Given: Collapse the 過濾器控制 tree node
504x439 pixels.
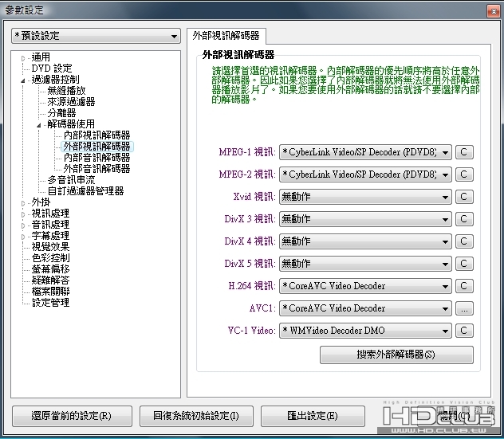Looking at the screenshot, I should coord(23,80).
